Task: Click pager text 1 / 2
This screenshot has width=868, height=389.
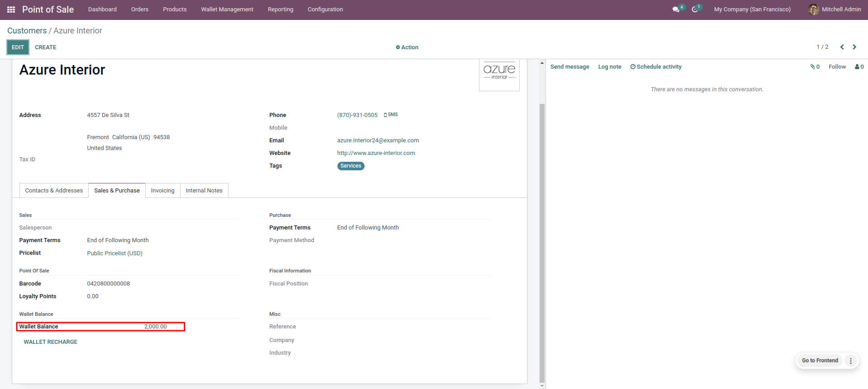Action: 822,47
